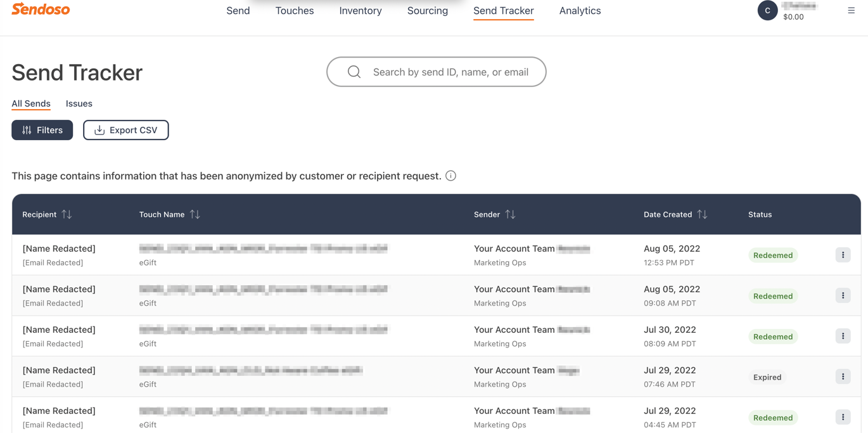Click the Touch Name column header
The height and width of the screenshot is (433, 868).
tap(162, 214)
